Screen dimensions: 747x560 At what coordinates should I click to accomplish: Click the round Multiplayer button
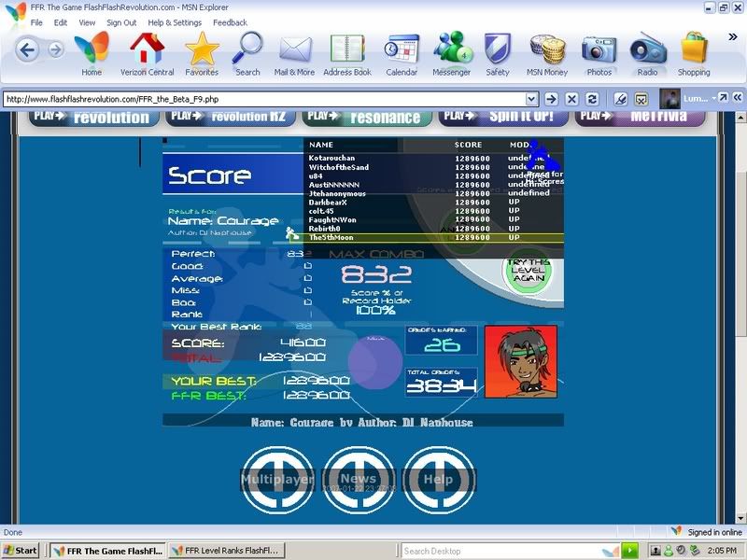coord(277,480)
